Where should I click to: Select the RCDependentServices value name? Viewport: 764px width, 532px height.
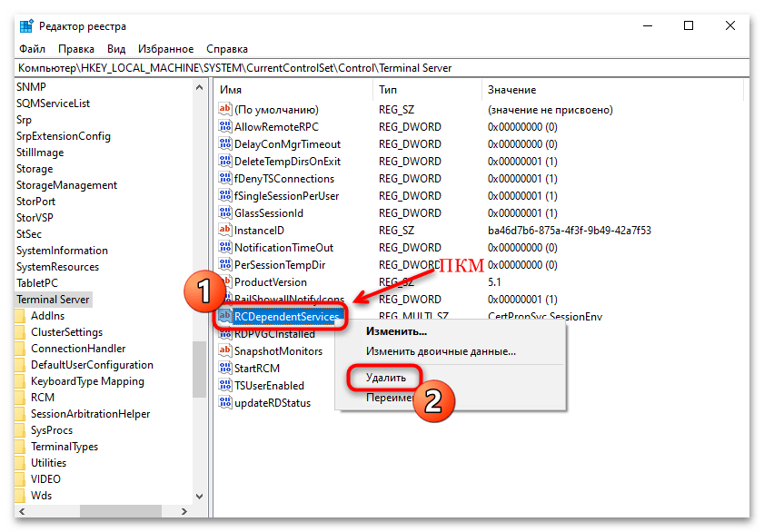[286, 316]
